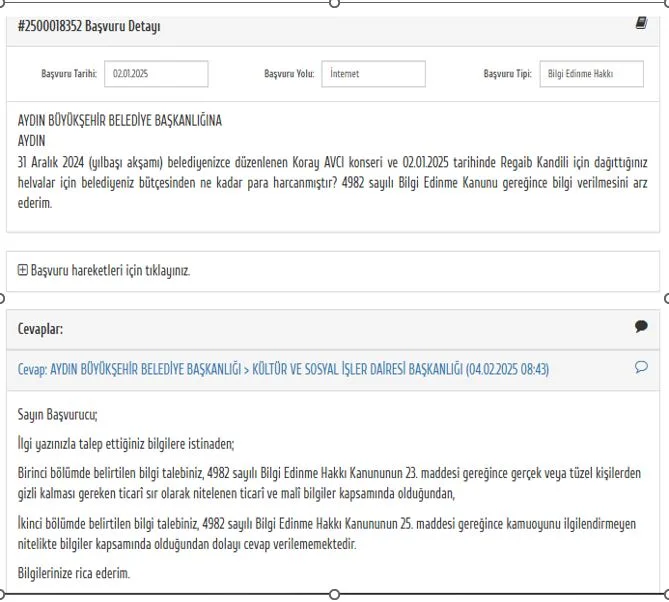Image resolution: width=669 pixels, height=602 pixels.
Task: Click the Bilgilerinize rica ederim closing line
Action: (74, 573)
